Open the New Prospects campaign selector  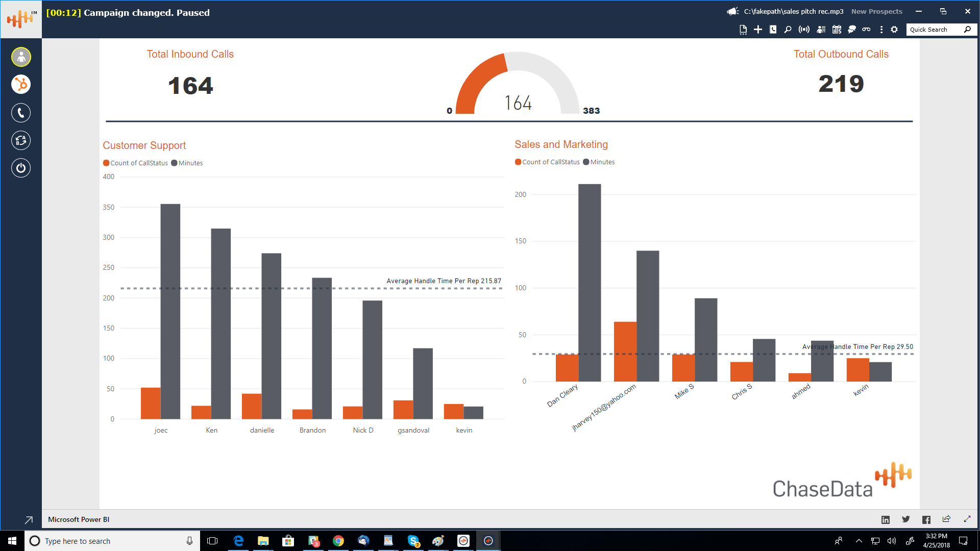click(876, 11)
